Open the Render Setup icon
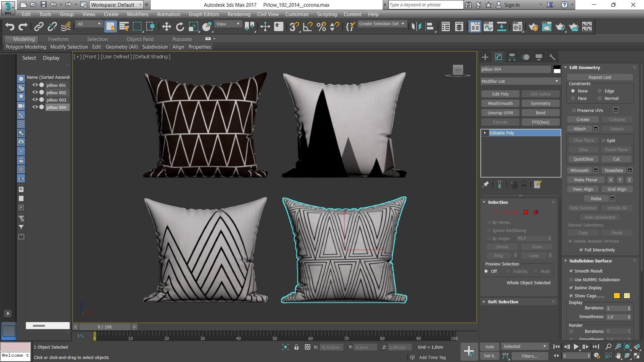This screenshot has height=362, width=644. 533,27
